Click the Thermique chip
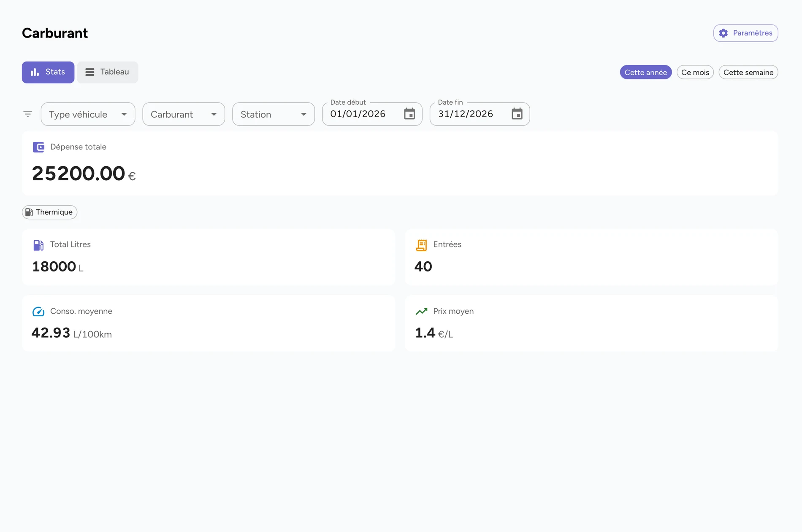This screenshot has width=802, height=532. coord(49,212)
